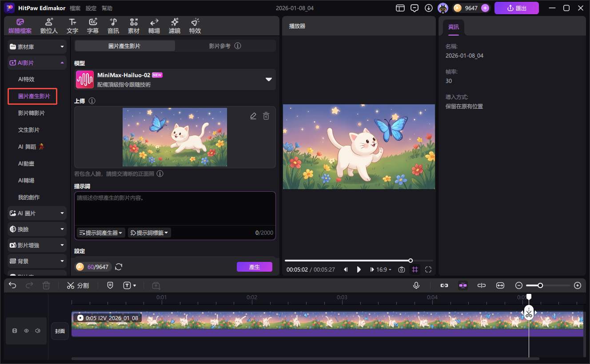Delete the uploaded cat image
Screen dimensions: 590x364
pyautogui.click(x=266, y=116)
